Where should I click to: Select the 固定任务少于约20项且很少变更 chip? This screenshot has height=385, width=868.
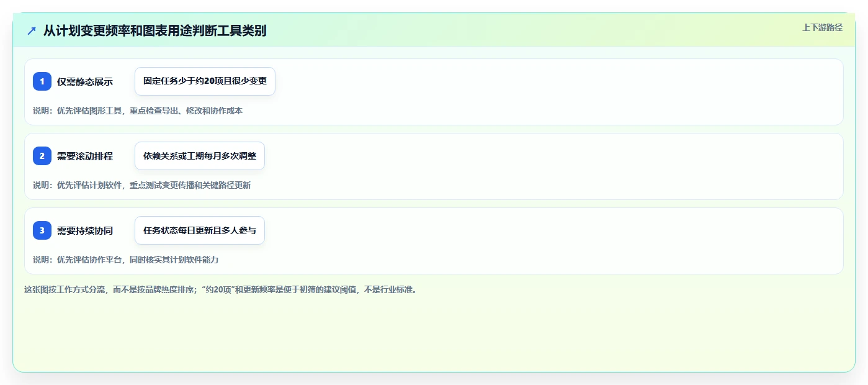(205, 81)
